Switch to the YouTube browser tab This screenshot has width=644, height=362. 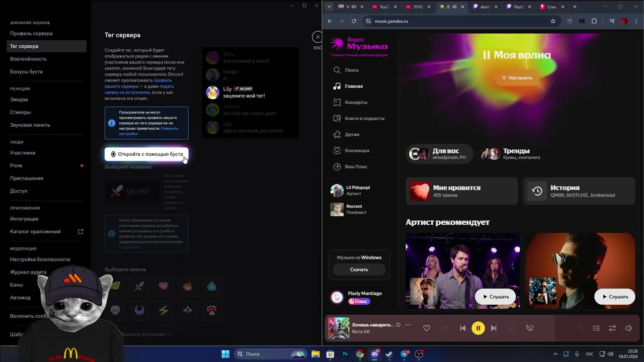[385, 7]
